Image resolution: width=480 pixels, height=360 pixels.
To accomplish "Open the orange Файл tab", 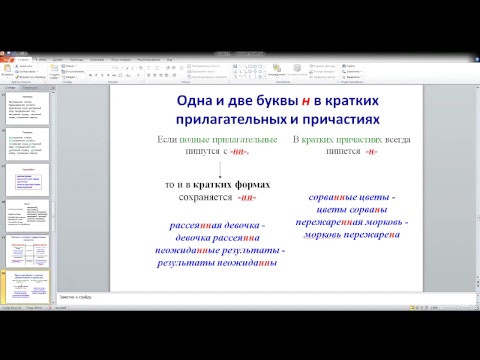I will pyautogui.click(x=7, y=60).
